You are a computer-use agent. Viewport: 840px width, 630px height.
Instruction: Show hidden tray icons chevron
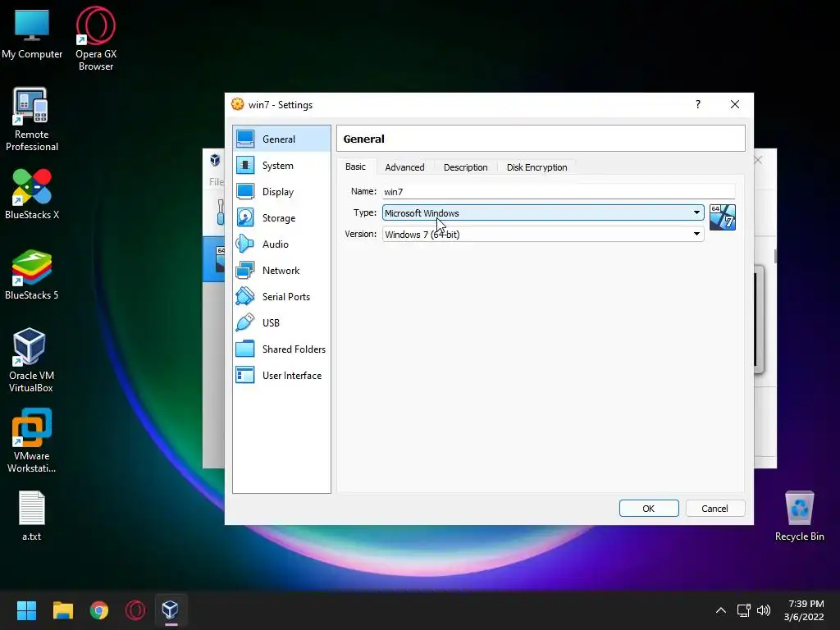[721, 610]
